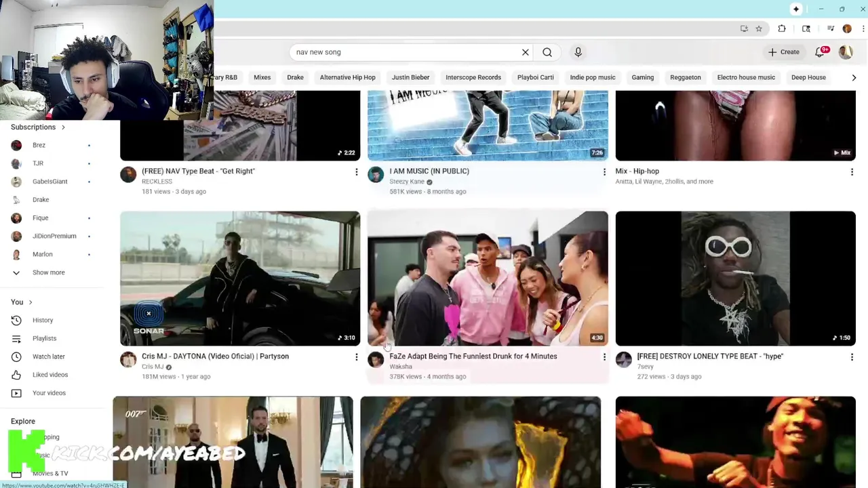The width and height of the screenshot is (868, 488).
Task: Open the Create button menu
Action: [784, 52]
